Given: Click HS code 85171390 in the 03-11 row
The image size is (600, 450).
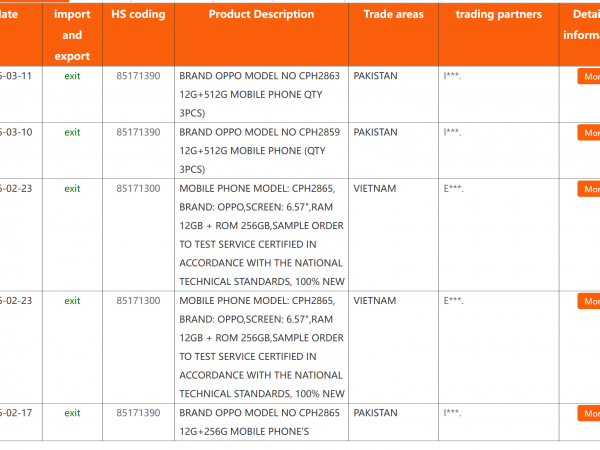Looking at the screenshot, I should [139, 76].
